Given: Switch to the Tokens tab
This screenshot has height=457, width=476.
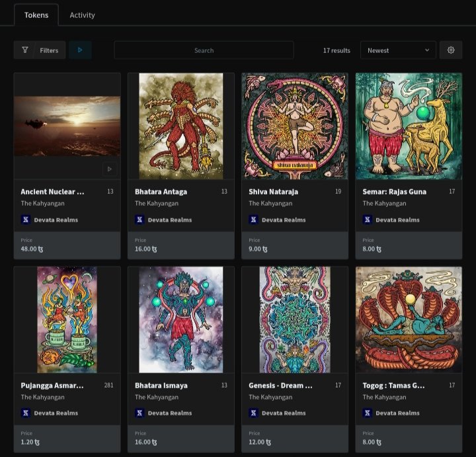Looking at the screenshot, I should pyautogui.click(x=36, y=15).
